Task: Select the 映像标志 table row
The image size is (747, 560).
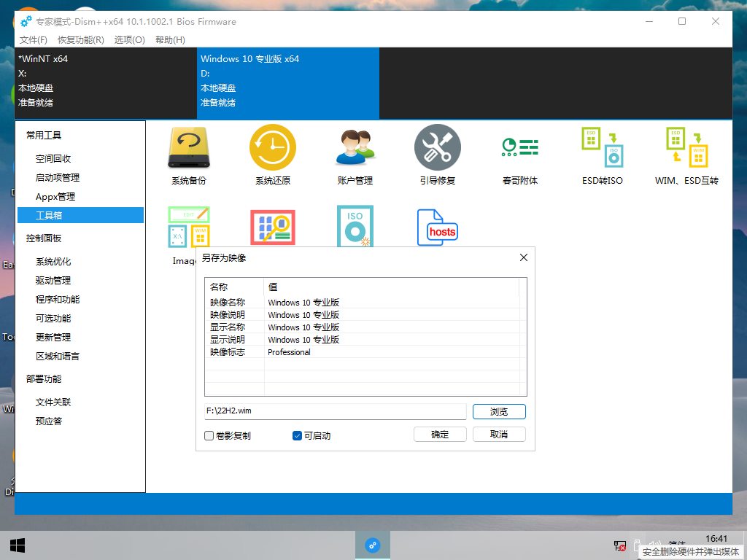Action: click(364, 352)
